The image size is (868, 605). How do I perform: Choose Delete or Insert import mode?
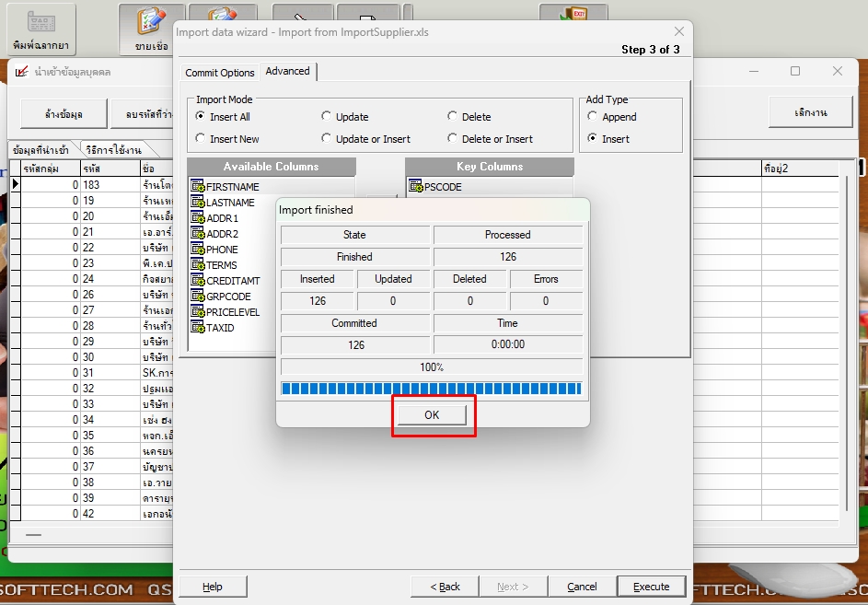click(453, 139)
